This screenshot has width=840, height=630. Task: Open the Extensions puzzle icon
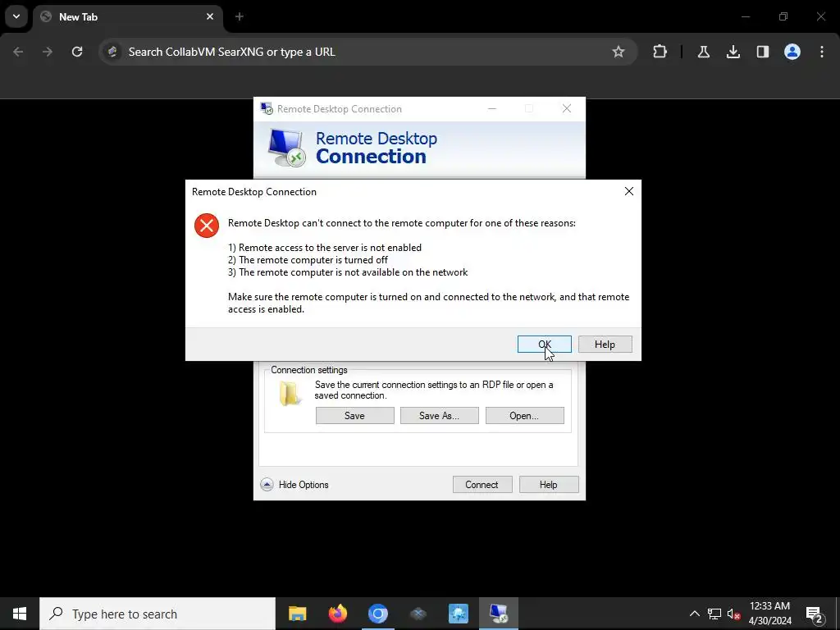[x=660, y=52]
